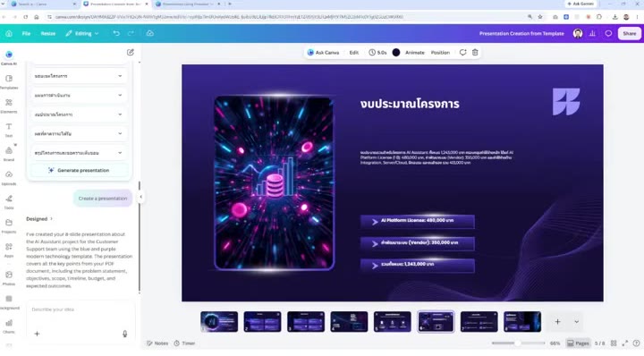This screenshot has width=644, height=356.
Task: Open the Photos sidebar panel
Action: pos(9,278)
